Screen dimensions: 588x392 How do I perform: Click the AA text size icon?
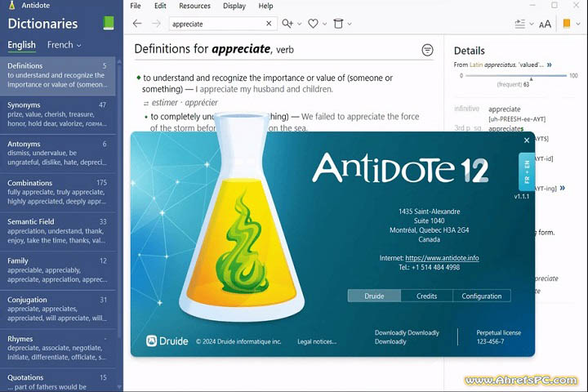(x=545, y=24)
